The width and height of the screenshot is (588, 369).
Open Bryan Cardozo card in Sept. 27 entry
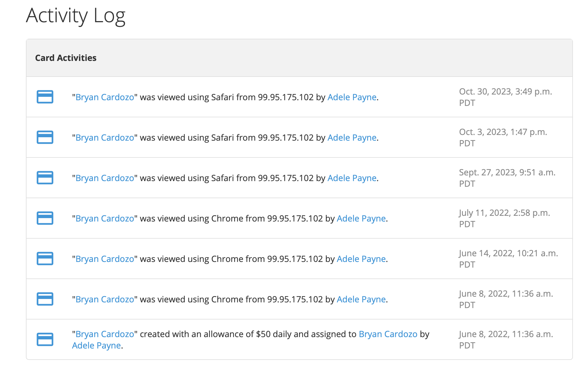point(105,178)
